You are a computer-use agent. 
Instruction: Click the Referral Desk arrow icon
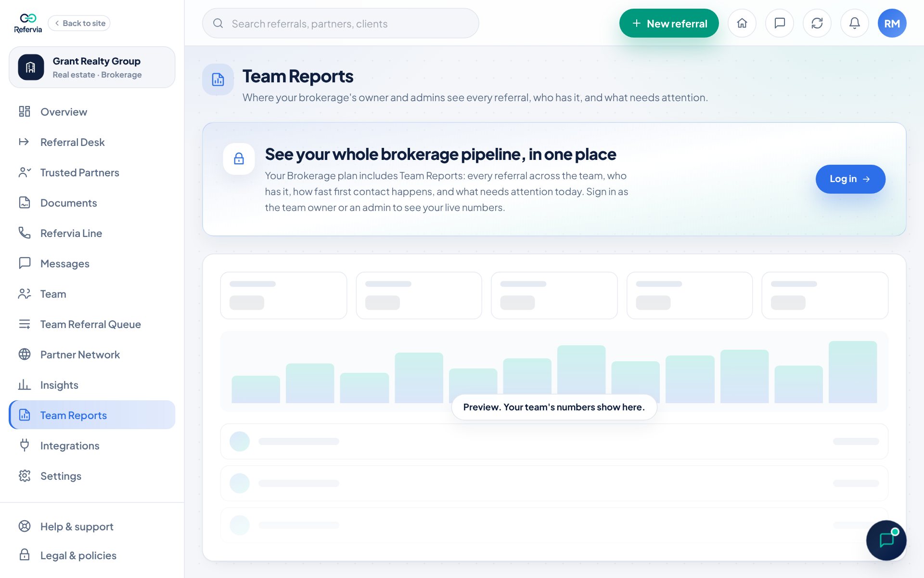coord(25,142)
